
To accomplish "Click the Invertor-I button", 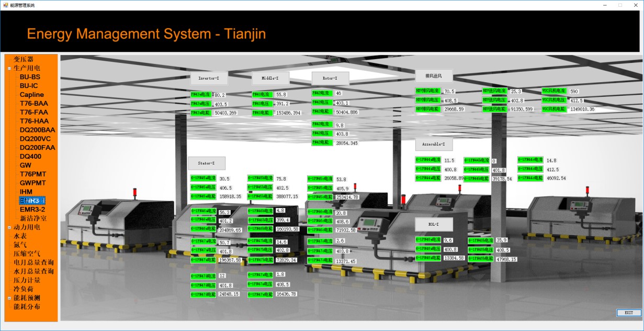I will tap(209, 79).
